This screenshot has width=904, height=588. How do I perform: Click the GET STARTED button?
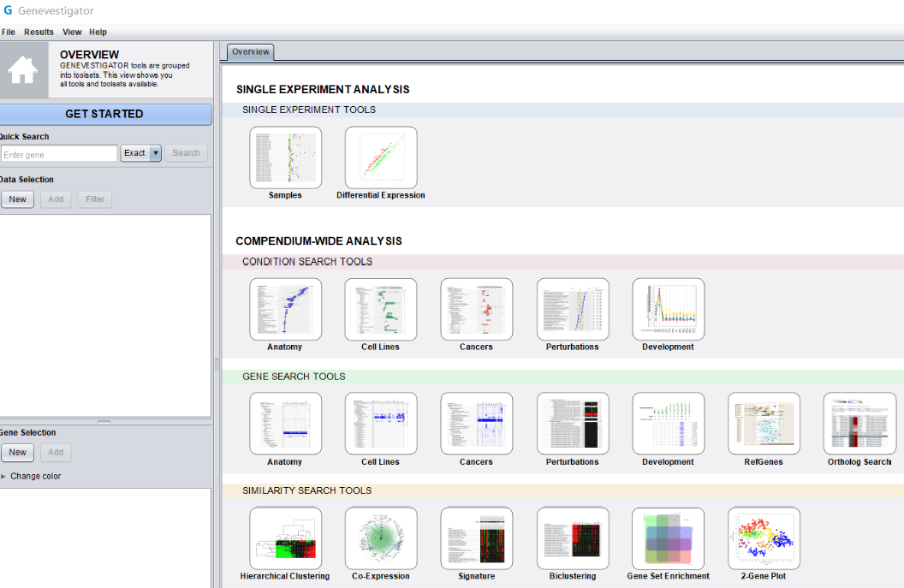click(x=105, y=114)
